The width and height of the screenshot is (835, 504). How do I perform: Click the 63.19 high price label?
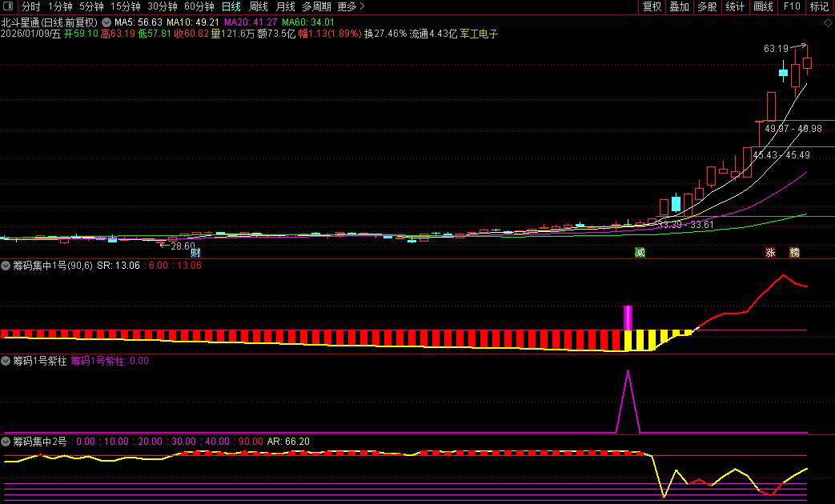pyautogui.click(x=776, y=49)
